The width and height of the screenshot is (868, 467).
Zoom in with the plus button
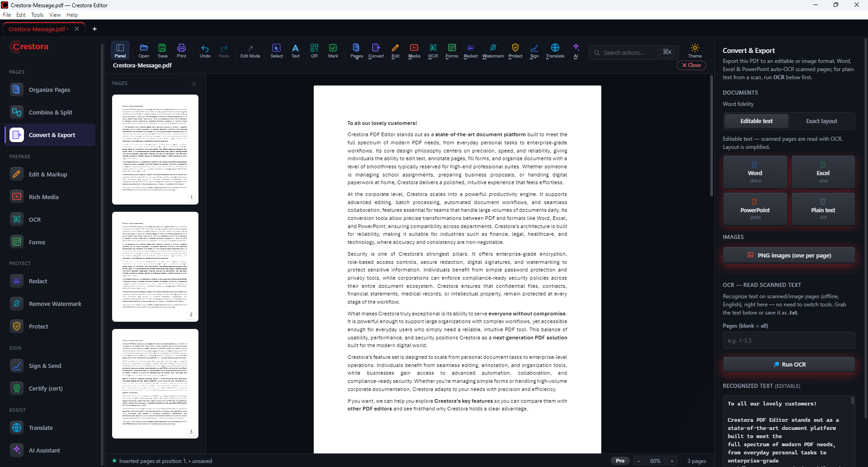pos(672,461)
